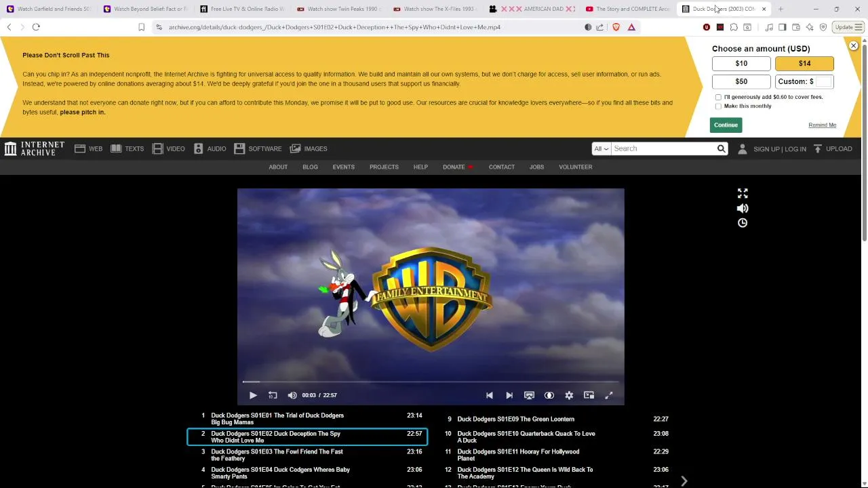Open the About page link

pyautogui.click(x=278, y=167)
